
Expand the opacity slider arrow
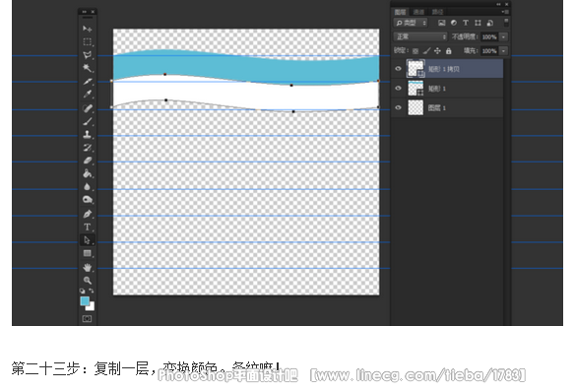504,36
